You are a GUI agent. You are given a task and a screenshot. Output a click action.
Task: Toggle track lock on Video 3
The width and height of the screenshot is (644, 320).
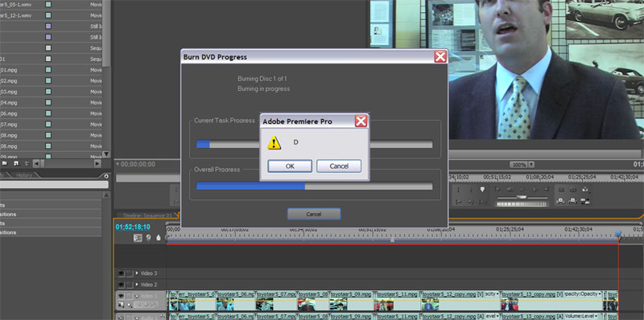point(130,273)
